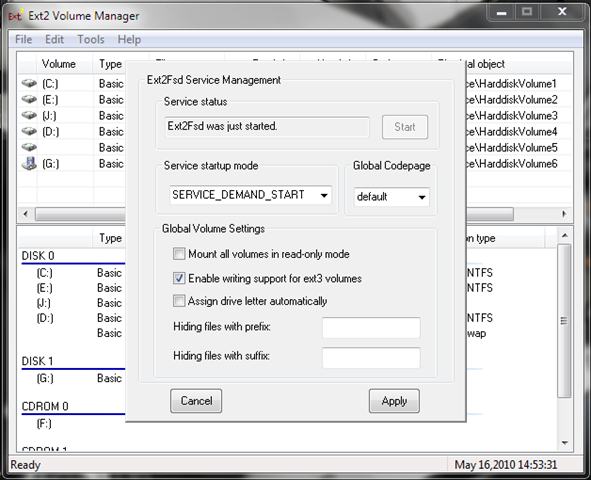This screenshot has height=480, width=591.
Task: Click the volume list horizontal scrollbar right arrow
Action: pyautogui.click(x=564, y=214)
